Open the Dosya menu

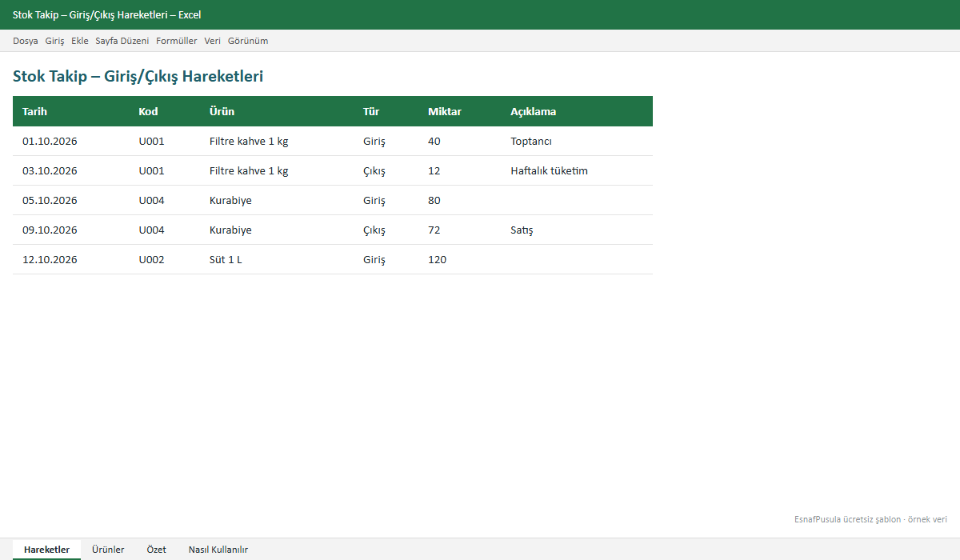26,41
